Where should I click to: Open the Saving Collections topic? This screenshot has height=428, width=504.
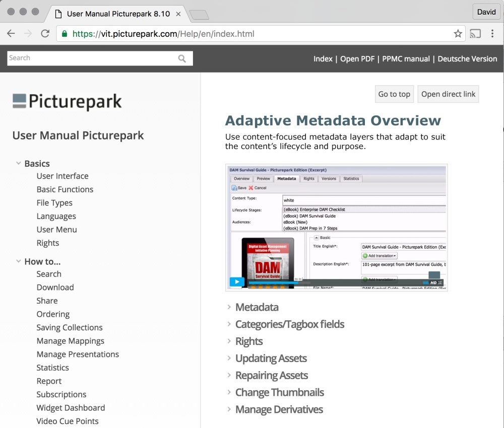(x=70, y=327)
